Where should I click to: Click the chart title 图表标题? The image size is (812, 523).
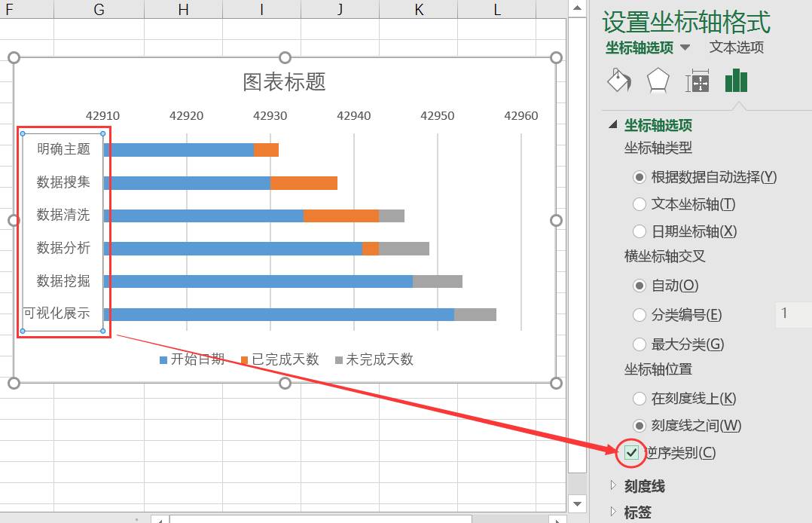tap(284, 82)
